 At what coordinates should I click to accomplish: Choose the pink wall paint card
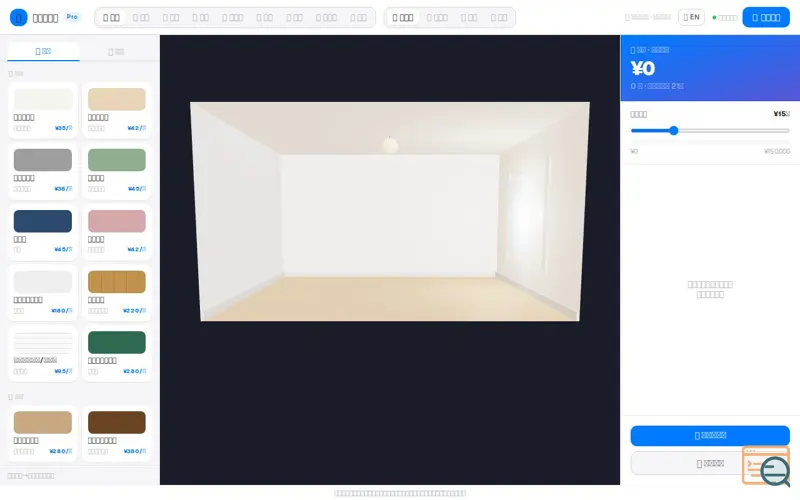pos(117,232)
